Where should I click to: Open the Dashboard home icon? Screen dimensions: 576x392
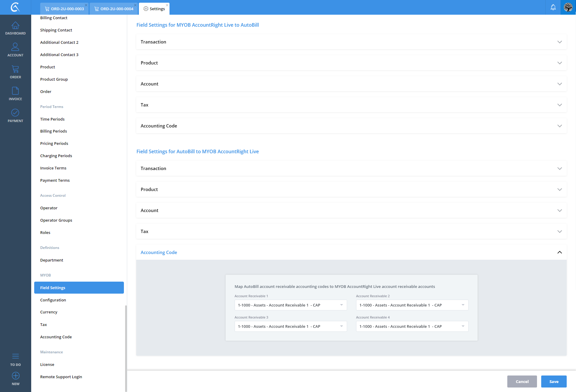[x=15, y=26]
